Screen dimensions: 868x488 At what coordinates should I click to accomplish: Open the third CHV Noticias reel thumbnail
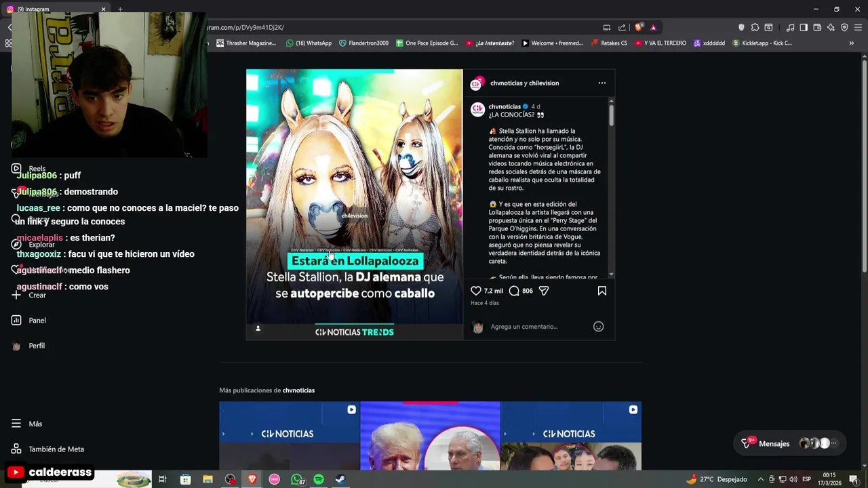[x=571, y=436]
